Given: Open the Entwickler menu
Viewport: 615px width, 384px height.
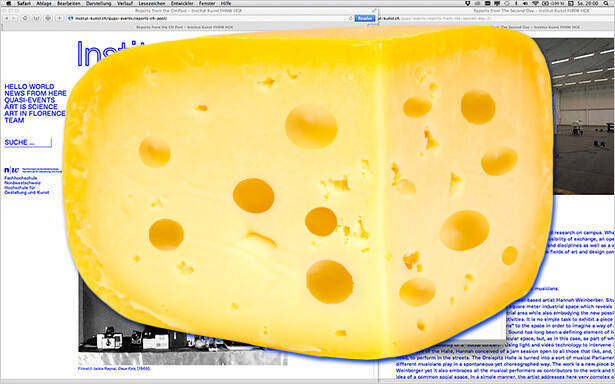Looking at the screenshot, I should (182, 3).
